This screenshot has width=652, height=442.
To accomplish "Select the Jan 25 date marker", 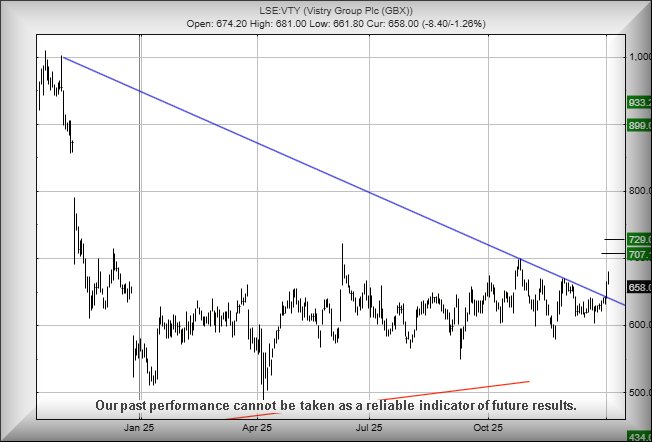I will click(x=139, y=427).
